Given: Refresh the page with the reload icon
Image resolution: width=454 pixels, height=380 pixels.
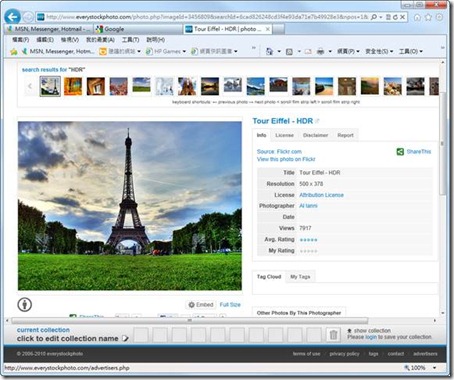Looking at the screenshot, I should click(x=395, y=17).
